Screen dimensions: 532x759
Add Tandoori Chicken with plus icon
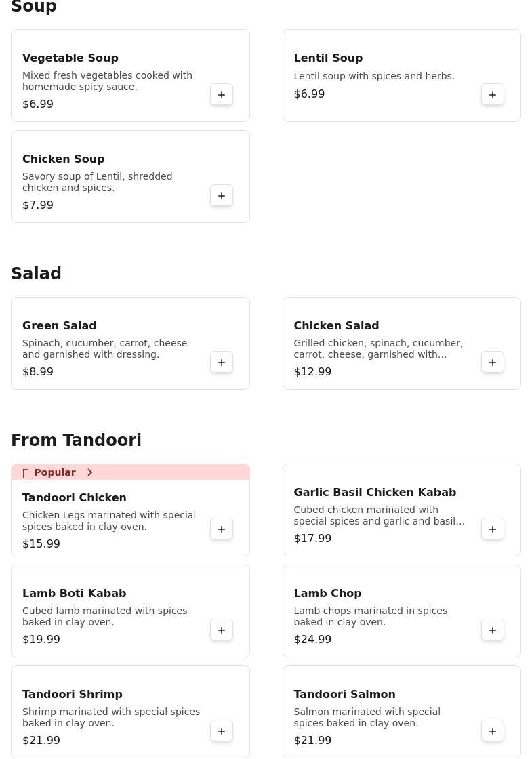pyautogui.click(x=221, y=529)
